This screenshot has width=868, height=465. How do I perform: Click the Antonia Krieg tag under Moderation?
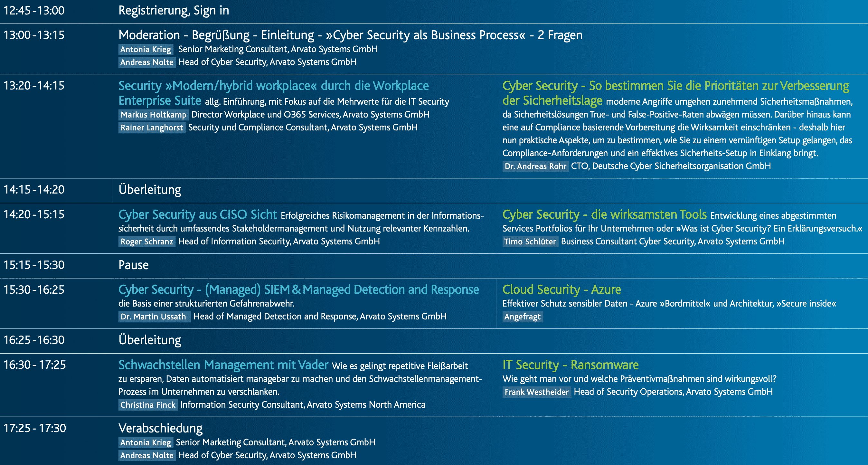(146, 49)
